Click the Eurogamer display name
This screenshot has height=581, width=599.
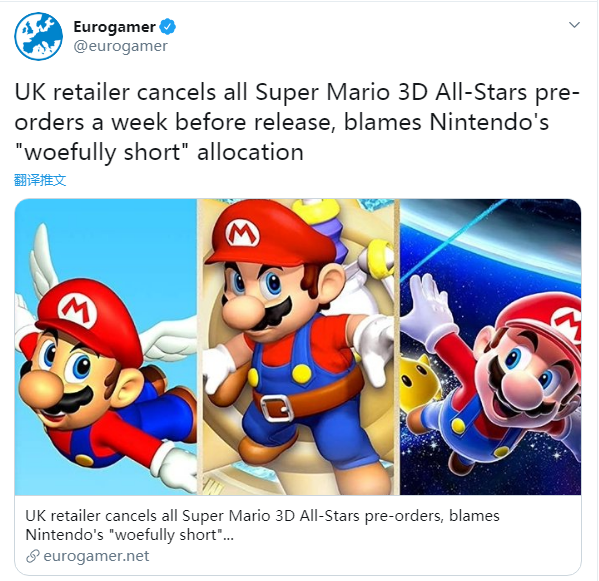click(x=114, y=27)
